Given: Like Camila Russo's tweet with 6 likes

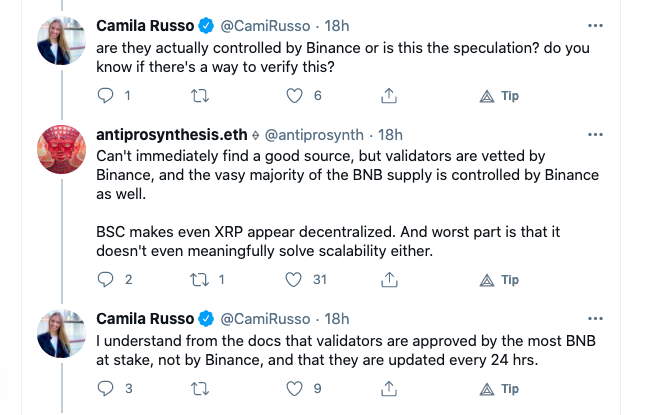Looking at the screenshot, I should 294,96.
